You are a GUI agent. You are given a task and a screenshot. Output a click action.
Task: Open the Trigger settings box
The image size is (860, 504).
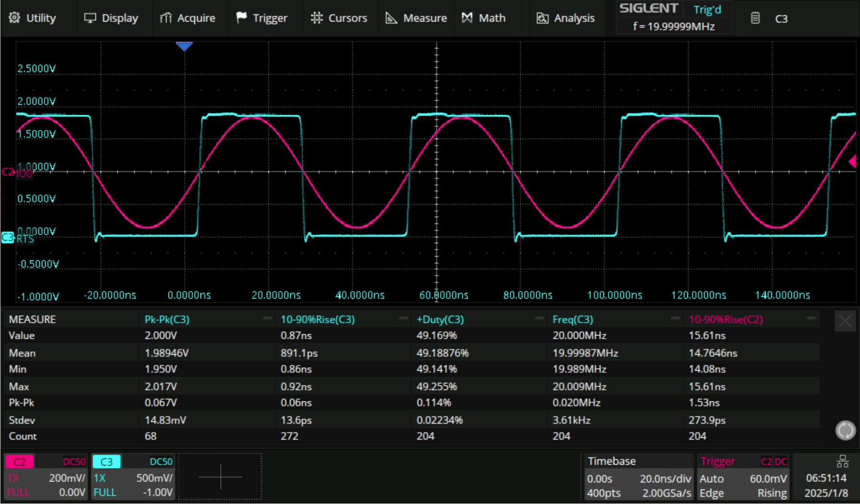point(743,477)
